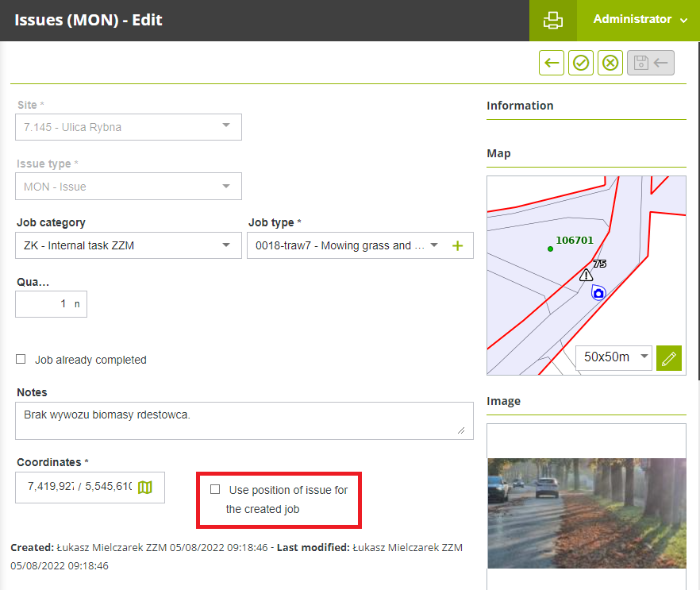Click the circled X cancel icon

pos(610,63)
